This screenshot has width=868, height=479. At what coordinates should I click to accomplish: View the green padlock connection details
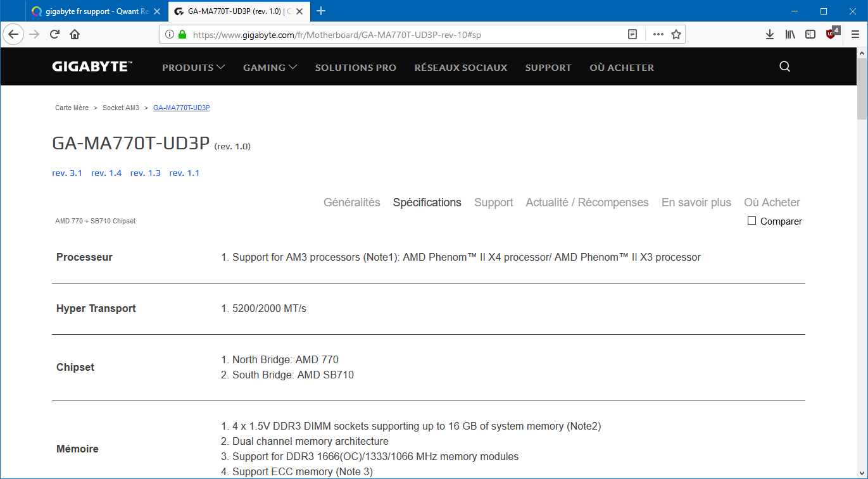[x=182, y=35]
